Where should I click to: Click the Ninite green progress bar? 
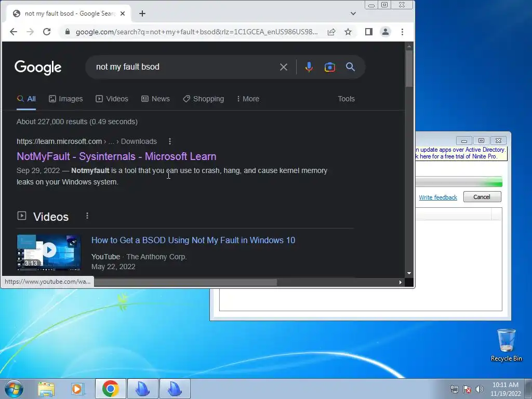[459, 182]
